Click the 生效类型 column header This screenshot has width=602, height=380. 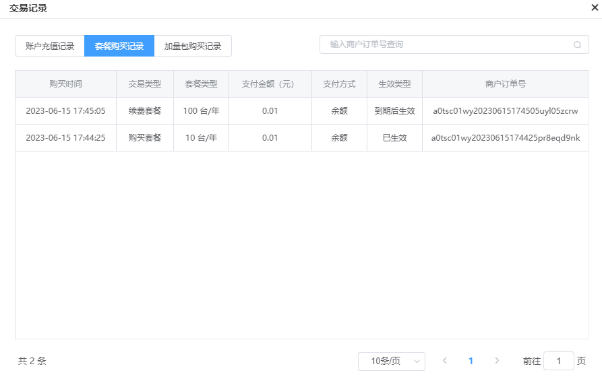tap(395, 84)
